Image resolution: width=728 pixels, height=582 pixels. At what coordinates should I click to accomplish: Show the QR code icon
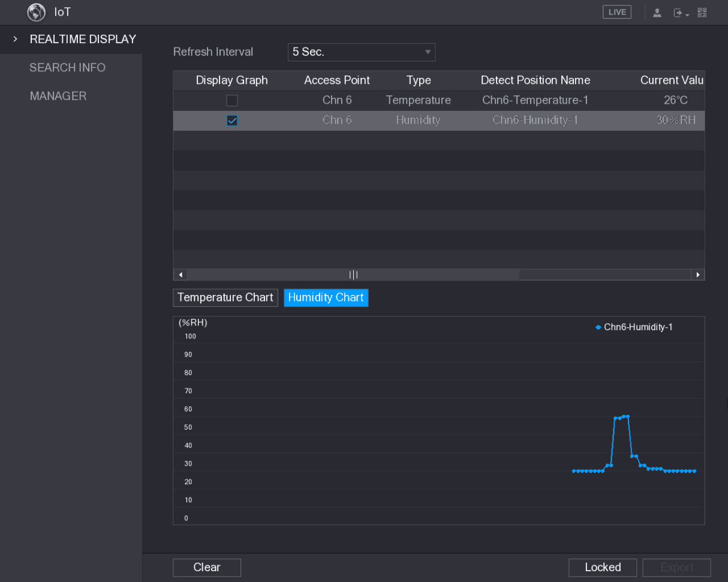pyautogui.click(x=702, y=12)
